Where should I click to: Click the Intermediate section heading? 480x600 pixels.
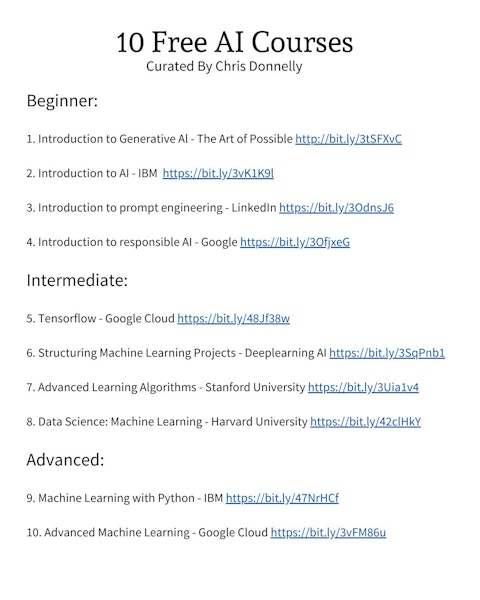tap(77, 280)
